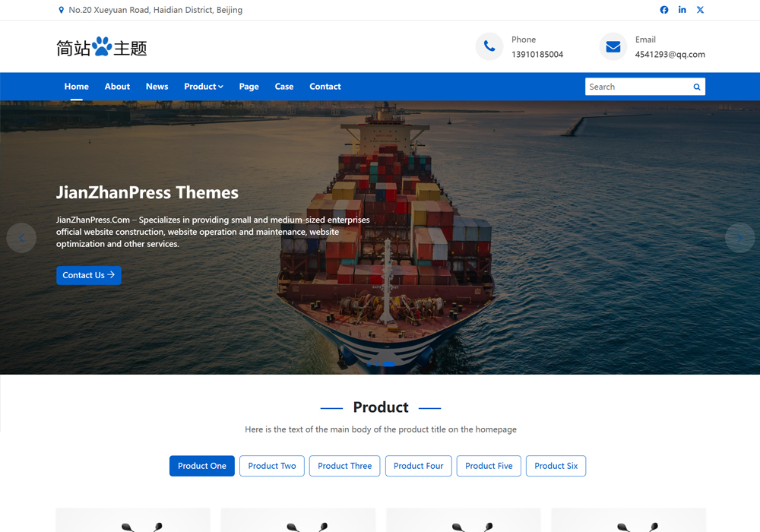The height and width of the screenshot is (532, 760).
Task: Click the email envelope icon
Action: point(613,46)
